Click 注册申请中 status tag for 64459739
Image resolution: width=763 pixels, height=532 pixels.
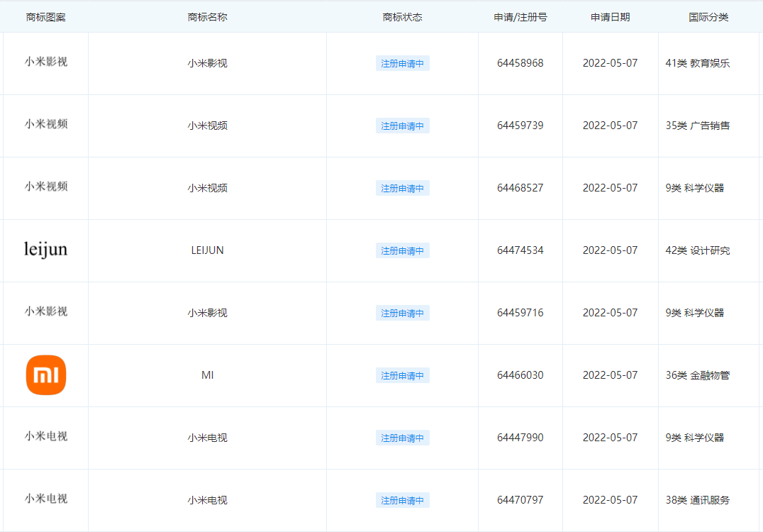[403, 126]
